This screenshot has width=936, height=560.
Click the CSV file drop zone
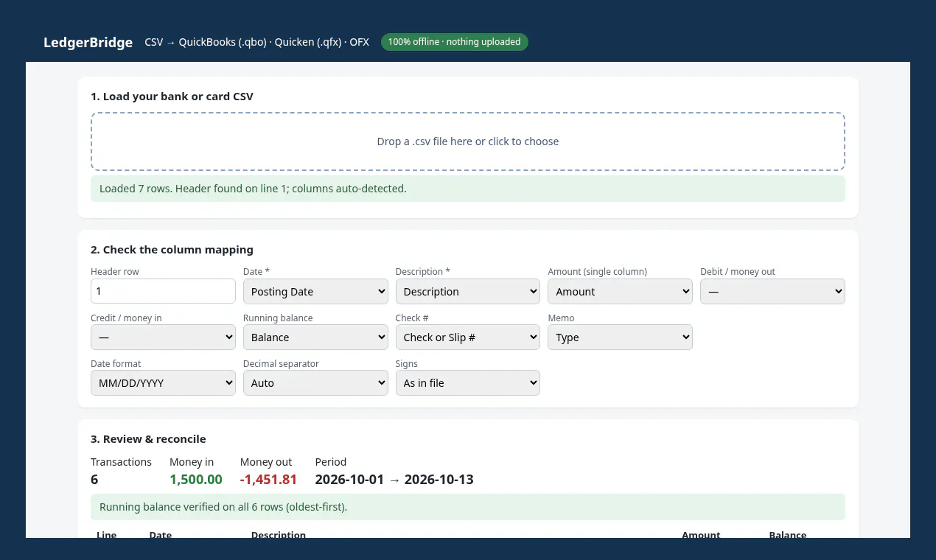468,141
